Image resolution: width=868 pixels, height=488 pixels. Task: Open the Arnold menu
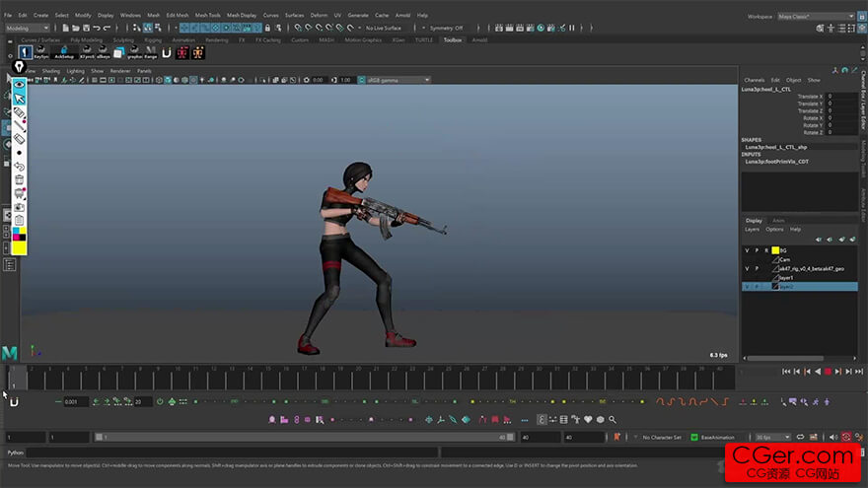click(x=403, y=15)
